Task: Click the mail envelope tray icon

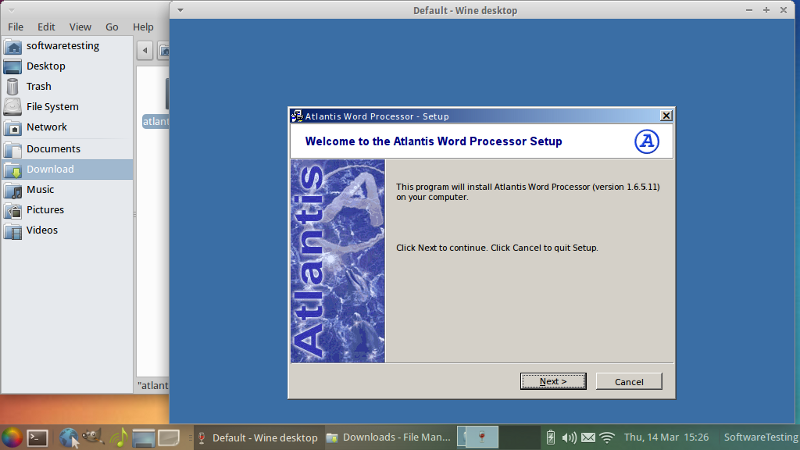Action: (588, 438)
